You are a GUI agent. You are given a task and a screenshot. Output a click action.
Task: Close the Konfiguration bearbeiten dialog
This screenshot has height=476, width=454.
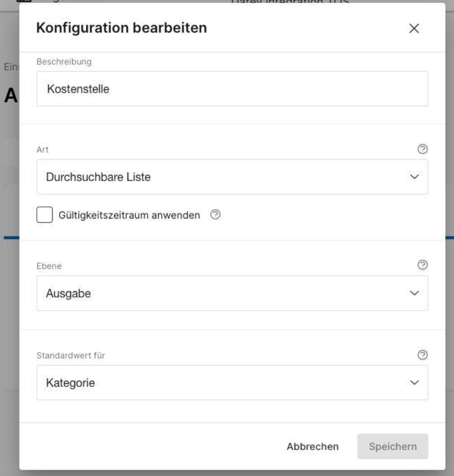point(414,28)
